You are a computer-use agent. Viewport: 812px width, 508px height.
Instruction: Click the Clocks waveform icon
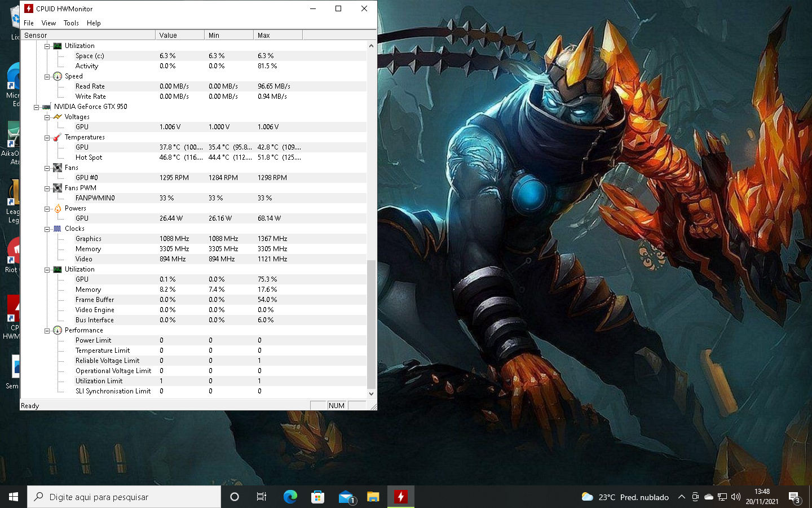pos(58,229)
